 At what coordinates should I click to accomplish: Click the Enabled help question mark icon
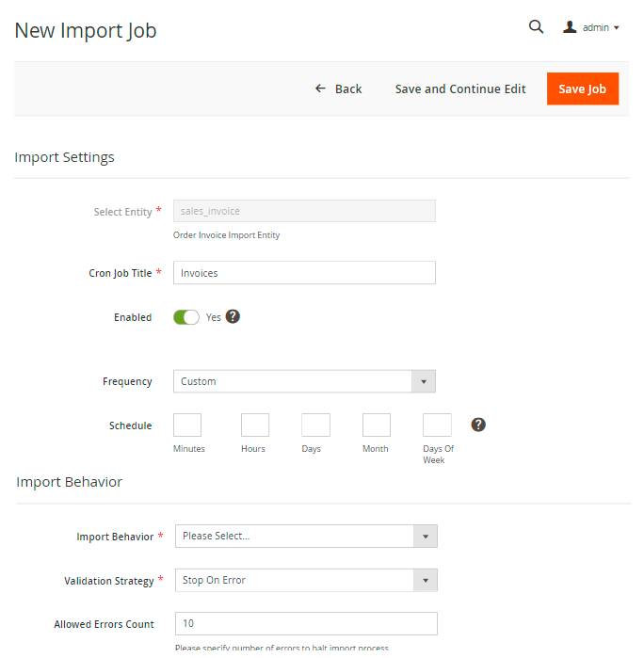coord(233,317)
